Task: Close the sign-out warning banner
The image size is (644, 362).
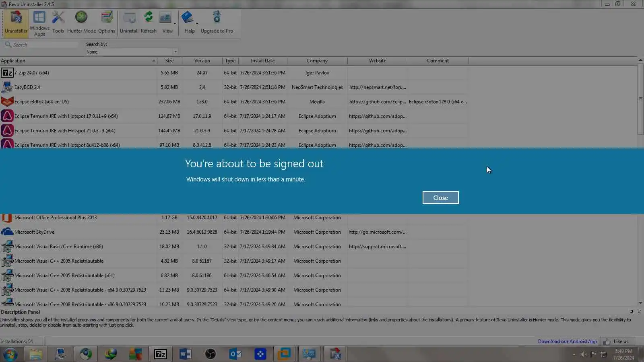Action: [440, 197]
